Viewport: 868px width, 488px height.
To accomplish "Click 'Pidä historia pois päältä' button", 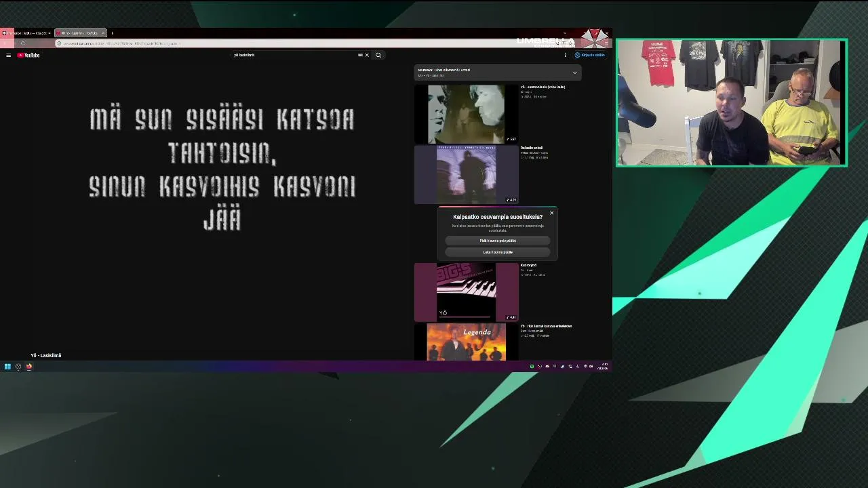I will click(x=498, y=241).
